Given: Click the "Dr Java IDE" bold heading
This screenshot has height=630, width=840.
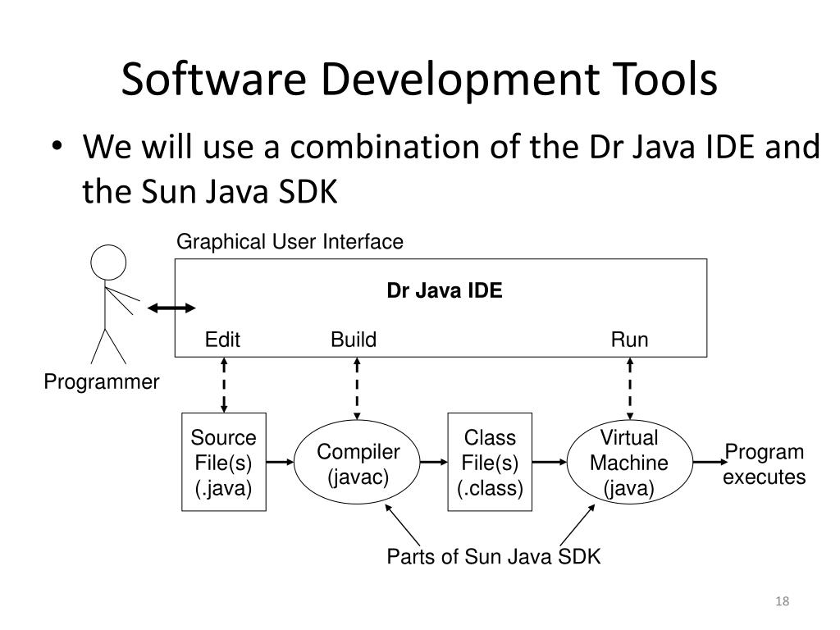Looking at the screenshot, I should (x=445, y=290).
